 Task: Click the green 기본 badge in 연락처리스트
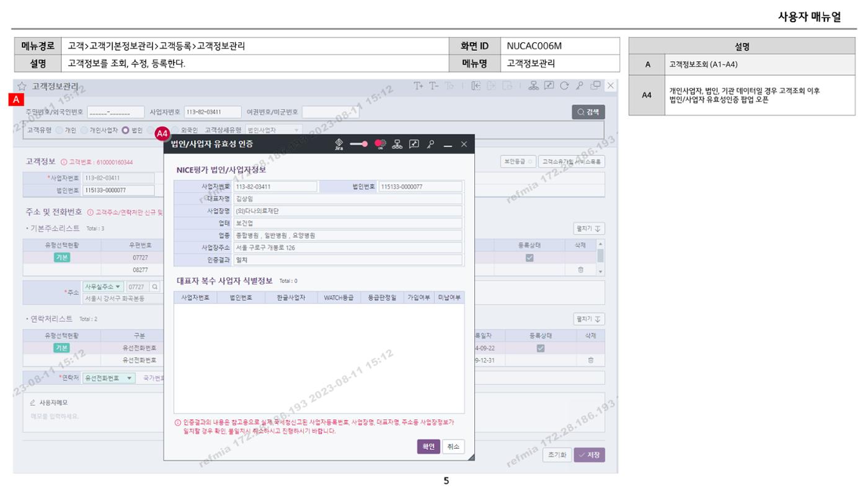(62, 348)
